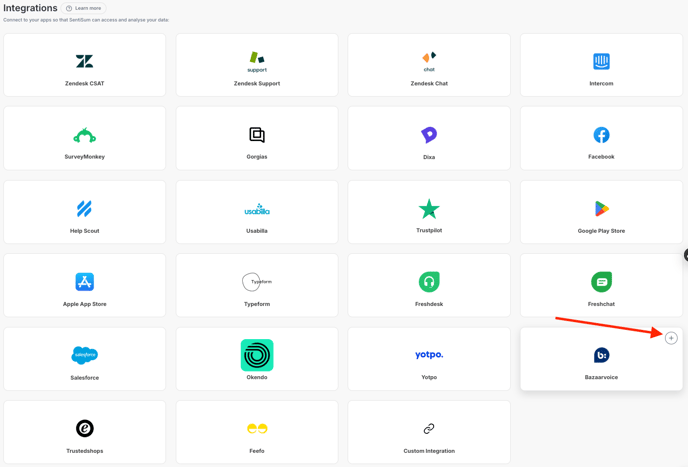Select the Google Play Store icon
Image resolution: width=688 pixels, height=467 pixels.
pos(602,209)
